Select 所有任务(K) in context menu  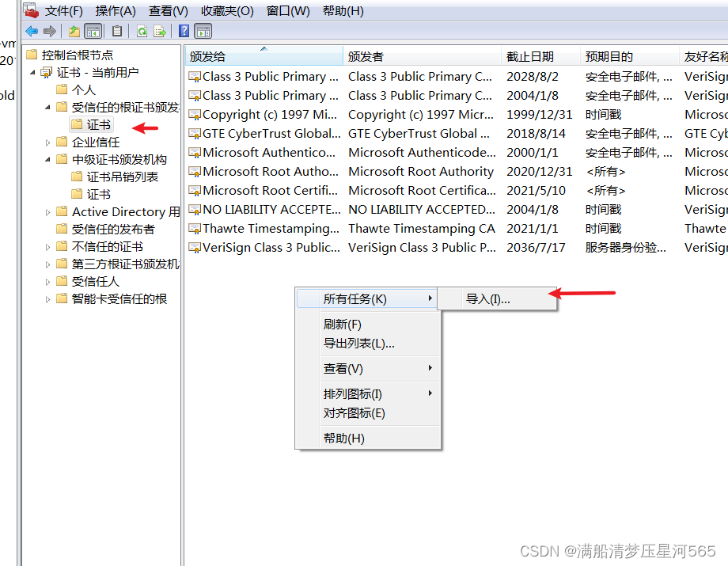tap(367, 298)
